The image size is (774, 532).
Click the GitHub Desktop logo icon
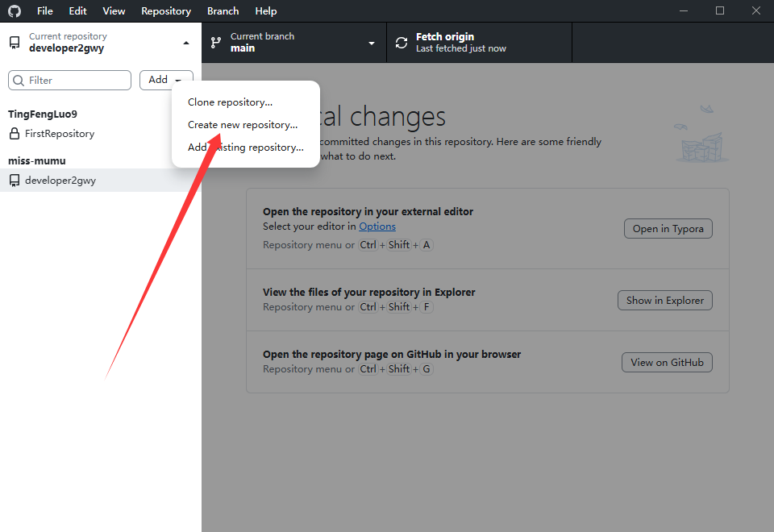(14, 11)
